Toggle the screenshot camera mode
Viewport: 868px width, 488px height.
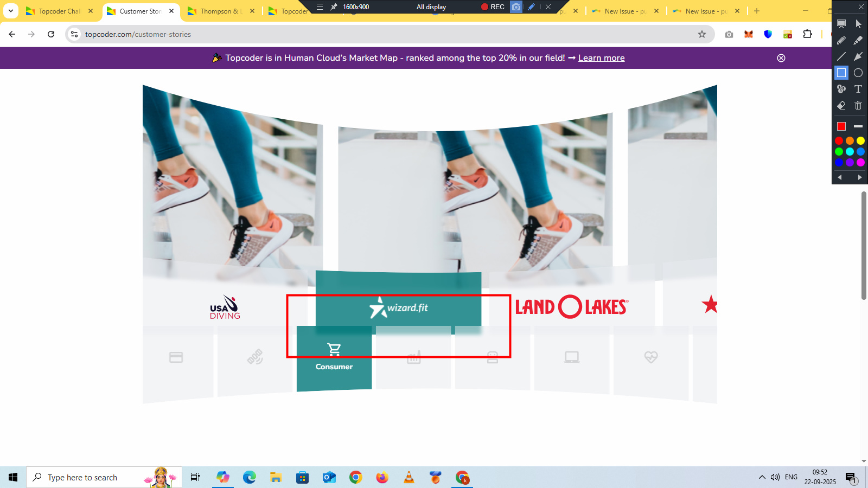click(516, 7)
